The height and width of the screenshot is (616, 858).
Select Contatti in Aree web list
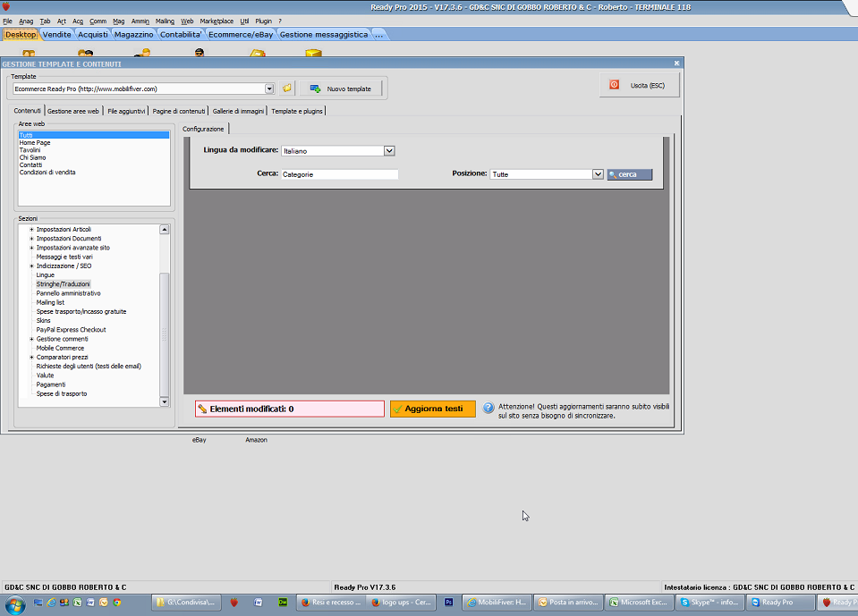tap(30, 165)
